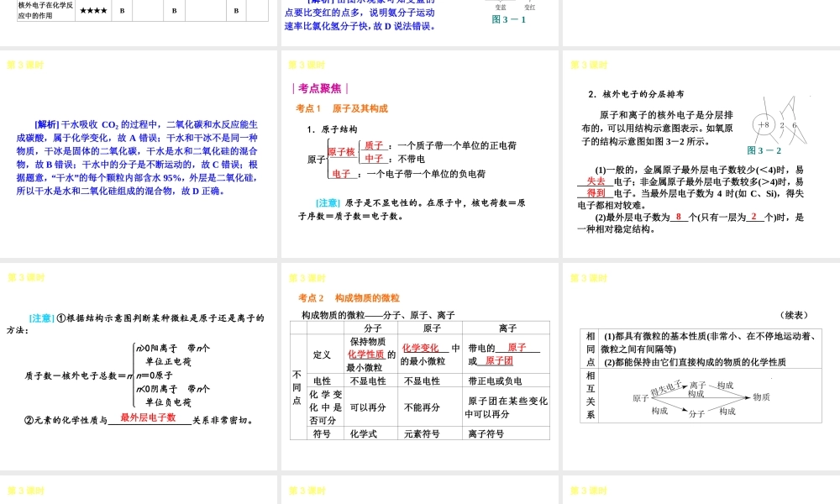Select the red 原子核 label

tap(341, 152)
